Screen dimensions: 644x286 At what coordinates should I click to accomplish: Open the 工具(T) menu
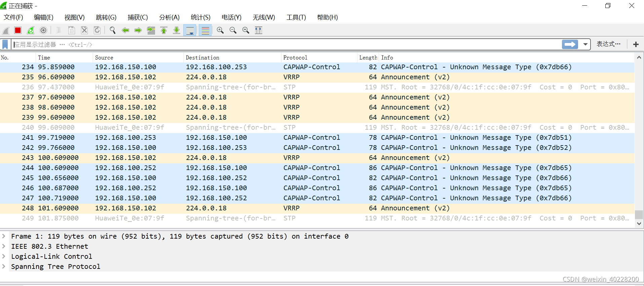[296, 17]
